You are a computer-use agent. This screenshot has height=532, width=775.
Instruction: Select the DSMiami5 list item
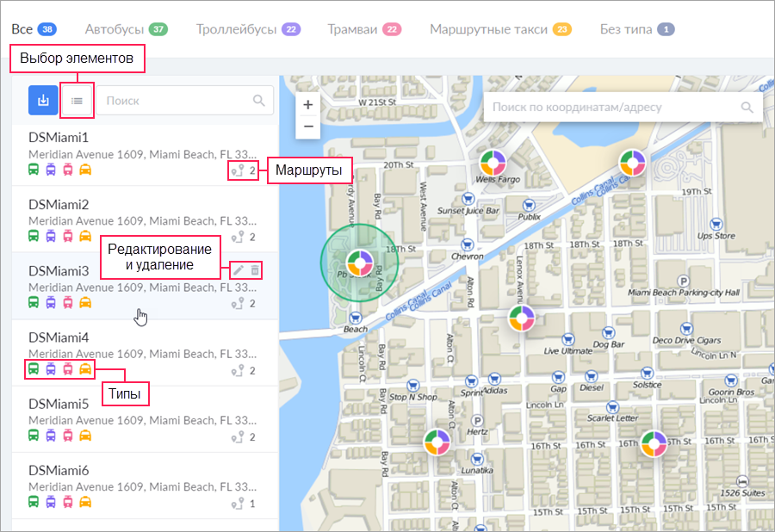click(145, 419)
